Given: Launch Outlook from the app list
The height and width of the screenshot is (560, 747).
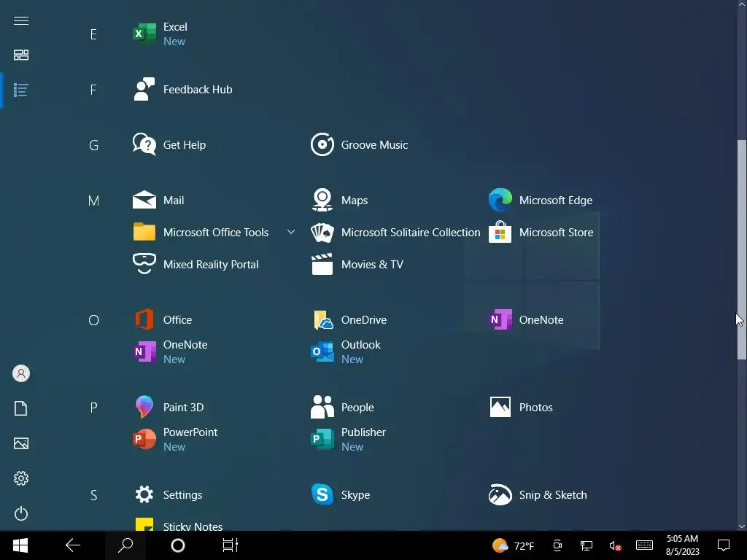Looking at the screenshot, I should tap(346, 352).
